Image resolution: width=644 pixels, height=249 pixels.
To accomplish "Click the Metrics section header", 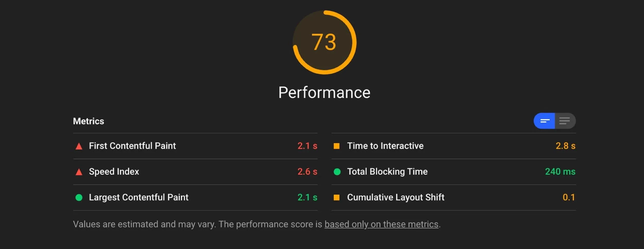I will pos(88,121).
